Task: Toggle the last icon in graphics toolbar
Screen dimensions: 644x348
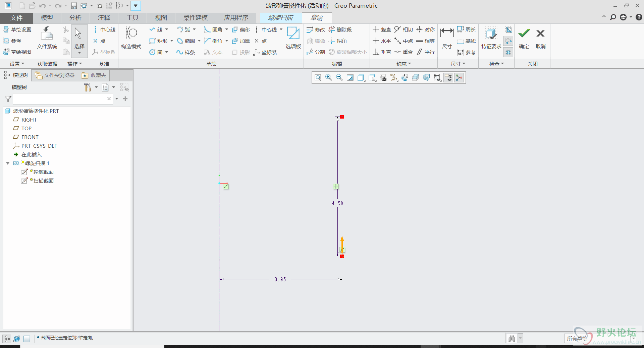Action: coord(459,78)
